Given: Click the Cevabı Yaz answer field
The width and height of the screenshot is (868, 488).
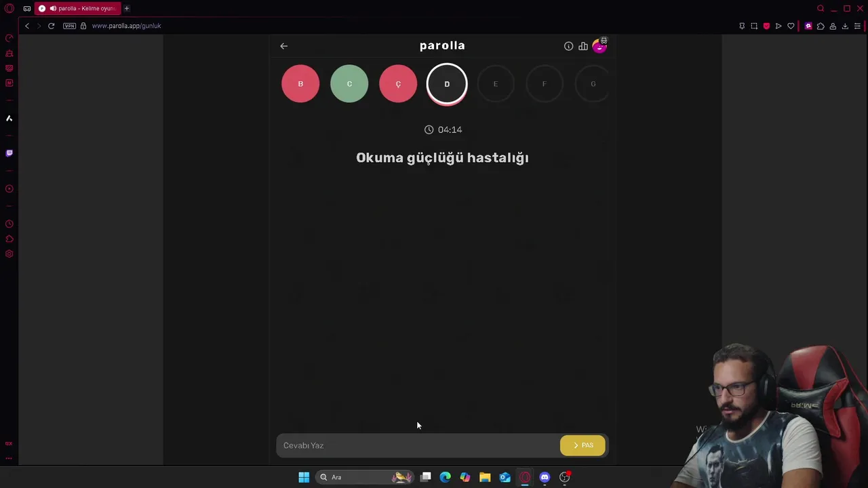Looking at the screenshot, I should coord(418,445).
